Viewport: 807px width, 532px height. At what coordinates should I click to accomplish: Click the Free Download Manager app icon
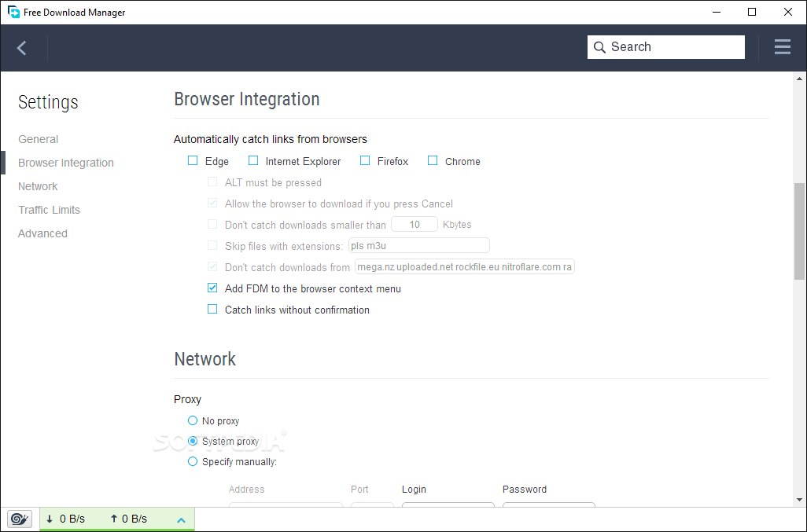coord(13,12)
